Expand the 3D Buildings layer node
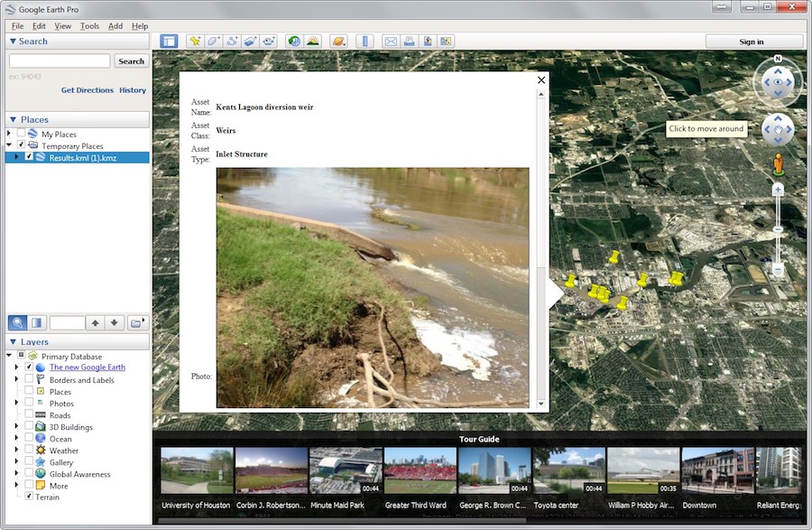Screen dimensions: 812x530 coord(16,426)
